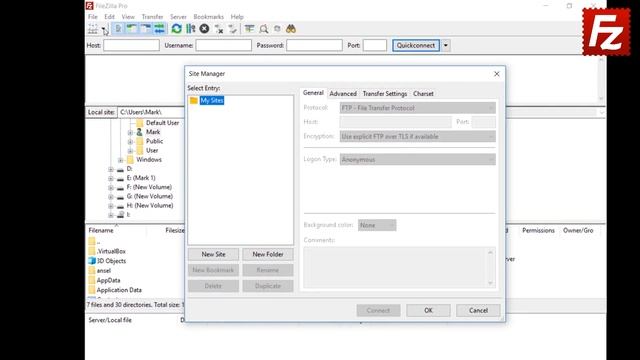Expand the Windows folder node

pyautogui.click(x=120, y=160)
